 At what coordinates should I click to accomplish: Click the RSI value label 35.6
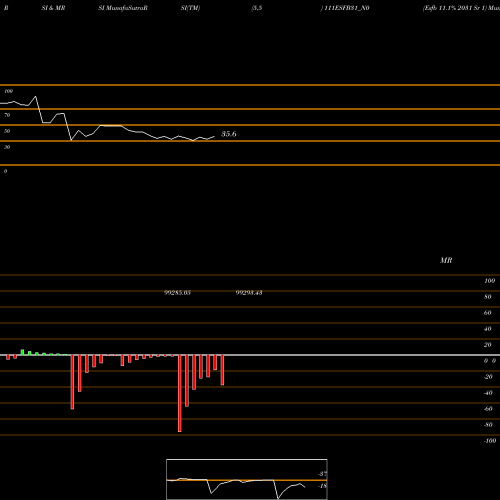(x=229, y=134)
